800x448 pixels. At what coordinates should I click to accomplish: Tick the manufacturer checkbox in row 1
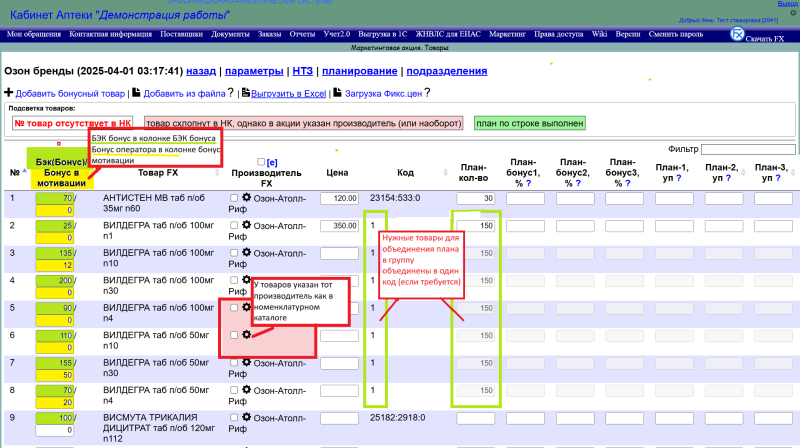[x=234, y=198]
